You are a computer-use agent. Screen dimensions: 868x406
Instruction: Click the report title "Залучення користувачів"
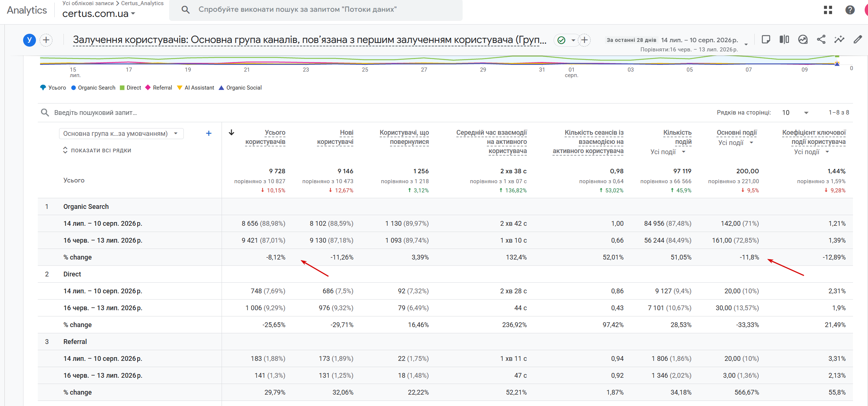point(310,40)
